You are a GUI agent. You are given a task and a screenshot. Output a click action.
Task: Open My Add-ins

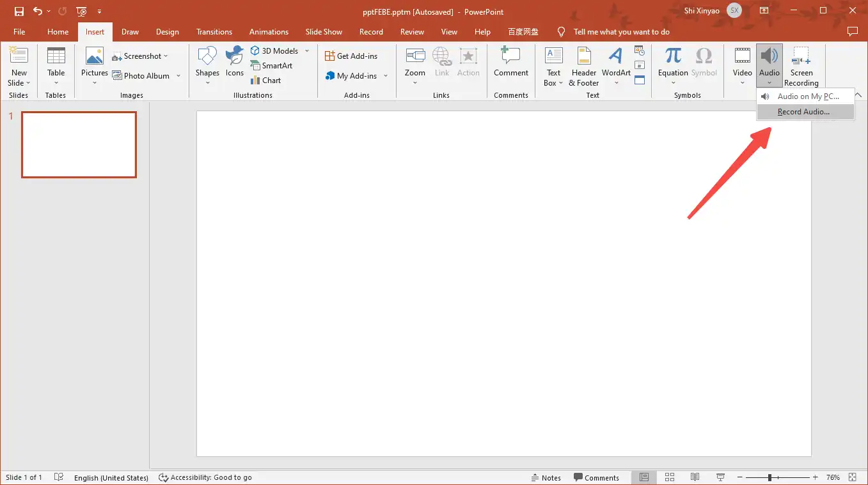pyautogui.click(x=351, y=76)
